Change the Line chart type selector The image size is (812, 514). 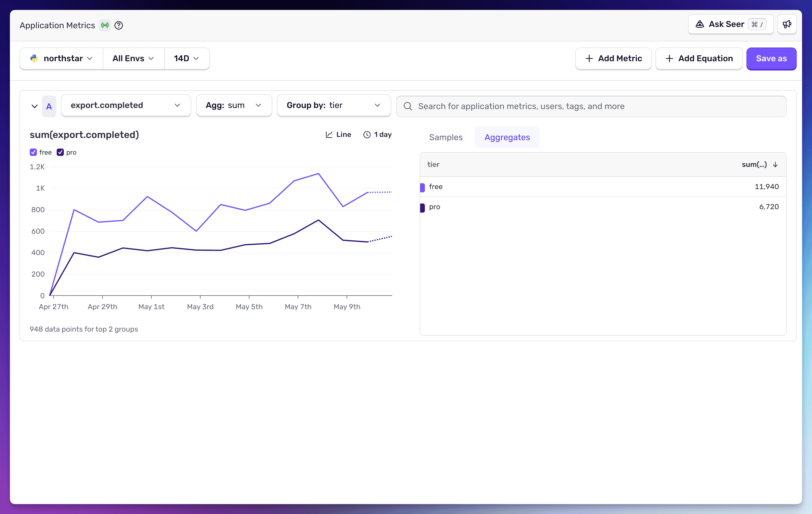point(338,135)
